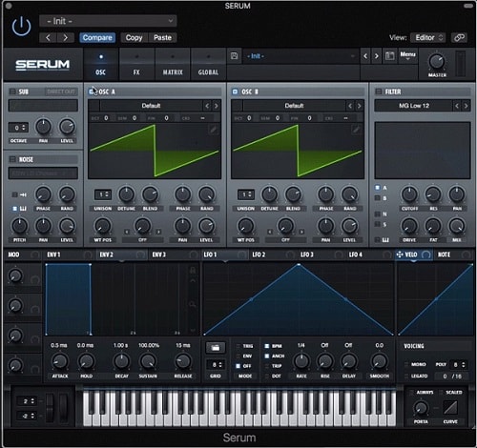Click the MASTER volume knob
The height and width of the screenshot is (448, 477).
437,61
